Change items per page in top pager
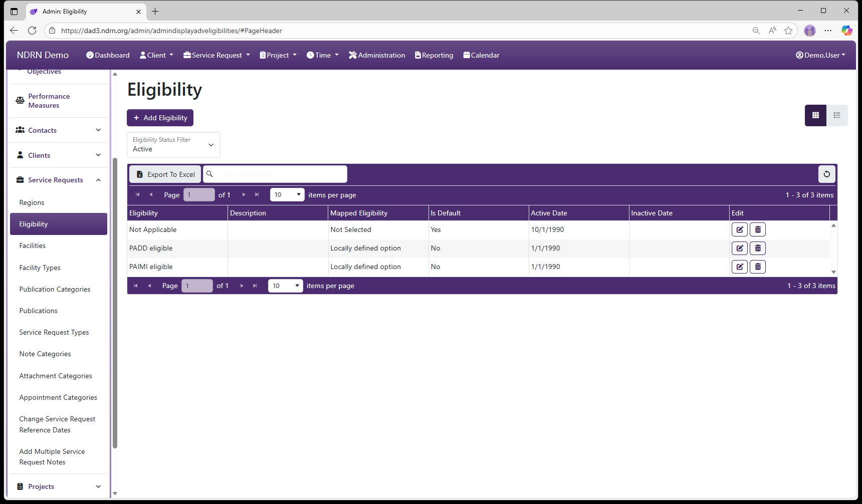This screenshot has width=862, height=504. coord(287,195)
